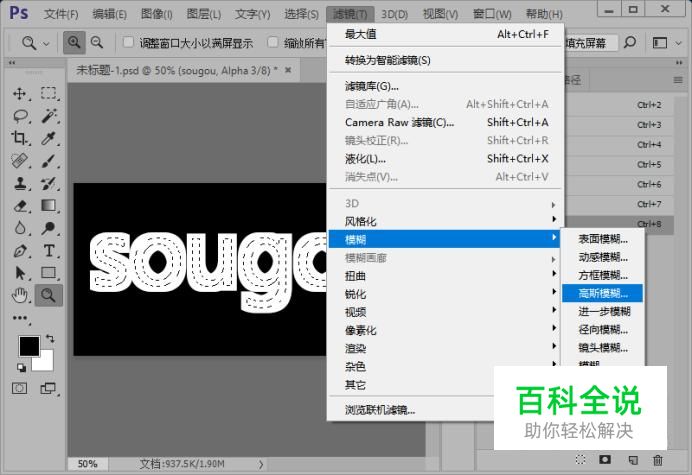Open the 图层(L) menu

pyautogui.click(x=203, y=14)
